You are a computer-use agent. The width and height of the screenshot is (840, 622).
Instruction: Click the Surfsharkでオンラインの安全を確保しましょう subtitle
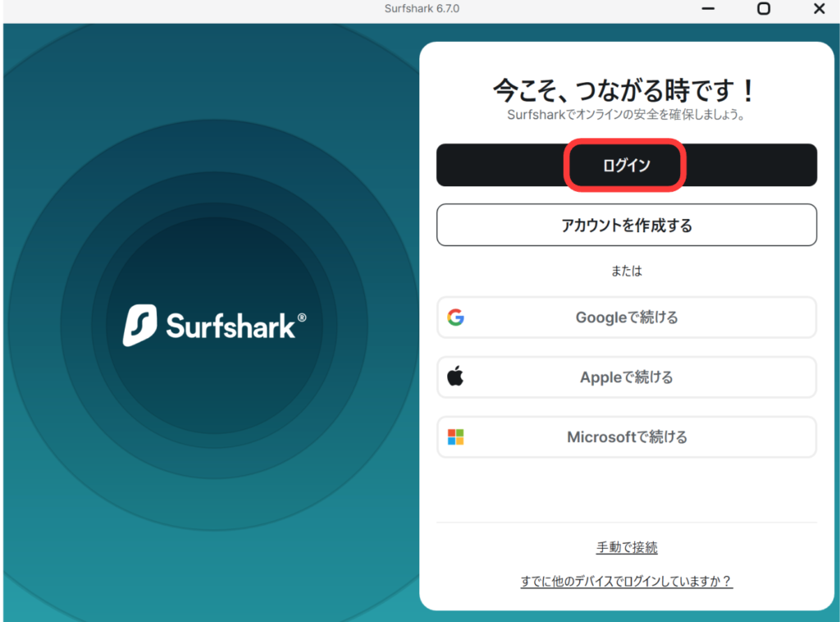626,115
